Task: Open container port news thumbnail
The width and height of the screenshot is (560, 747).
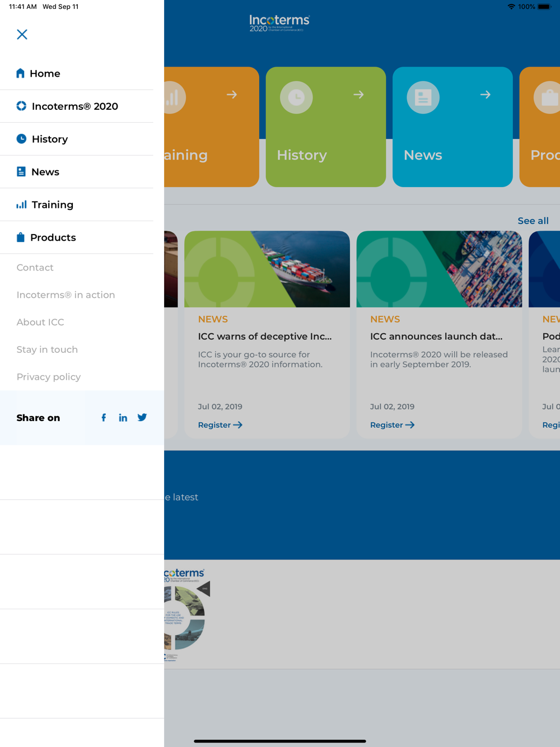Action: [439, 269]
